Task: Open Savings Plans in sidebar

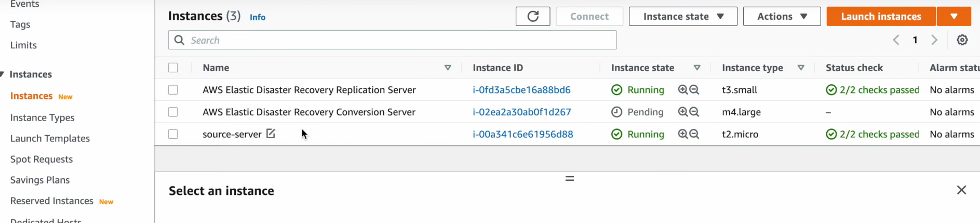Action: pos(40,180)
